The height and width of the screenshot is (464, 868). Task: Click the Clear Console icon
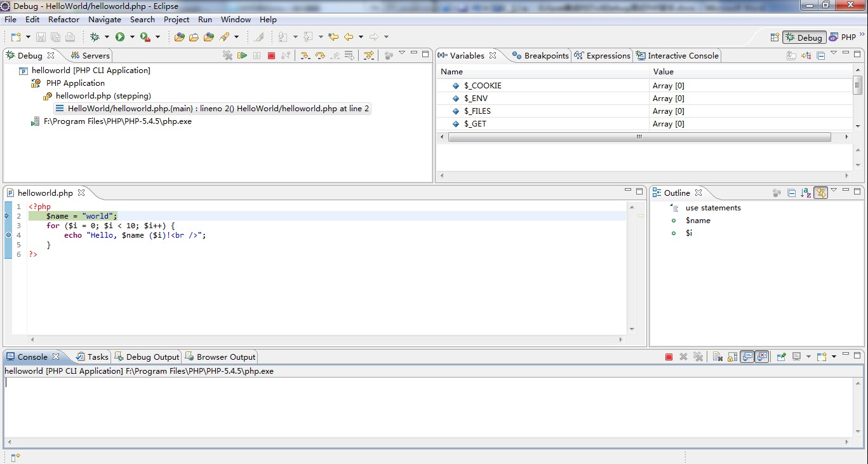pos(717,357)
